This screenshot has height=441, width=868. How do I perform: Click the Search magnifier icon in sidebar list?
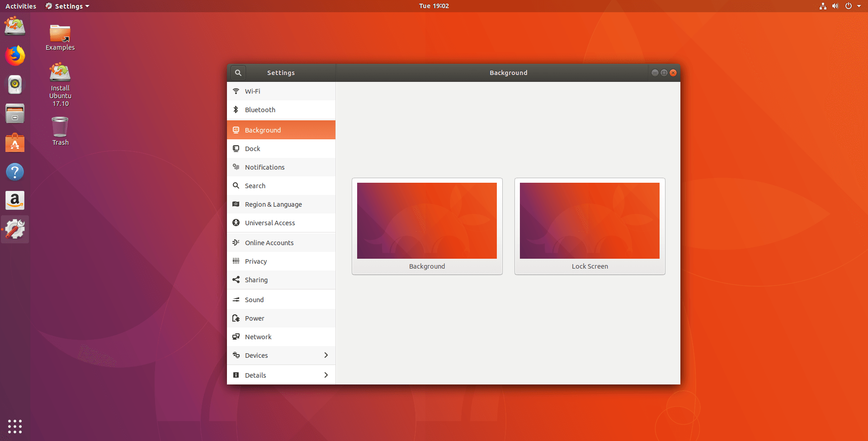point(236,185)
